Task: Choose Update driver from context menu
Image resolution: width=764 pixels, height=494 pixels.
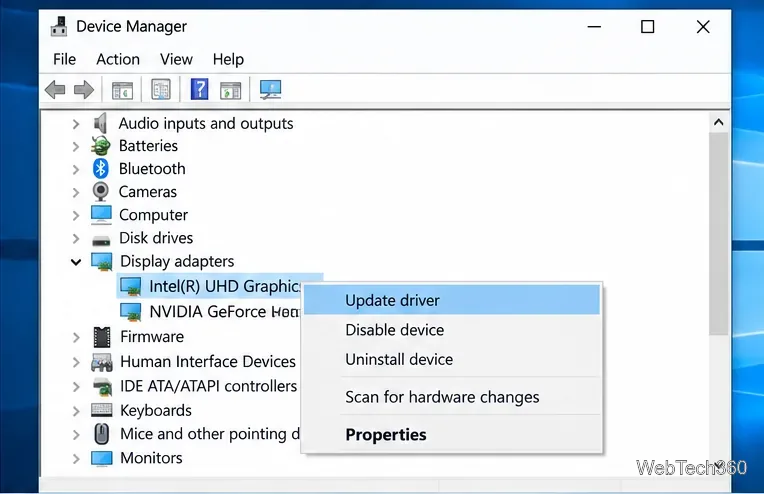Action: [452, 300]
